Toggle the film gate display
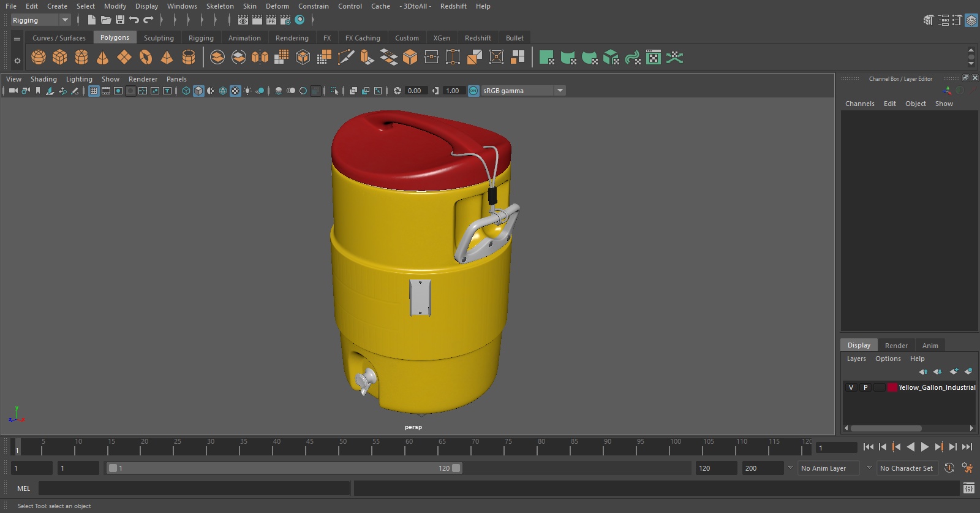The height and width of the screenshot is (513, 980). (106, 91)
